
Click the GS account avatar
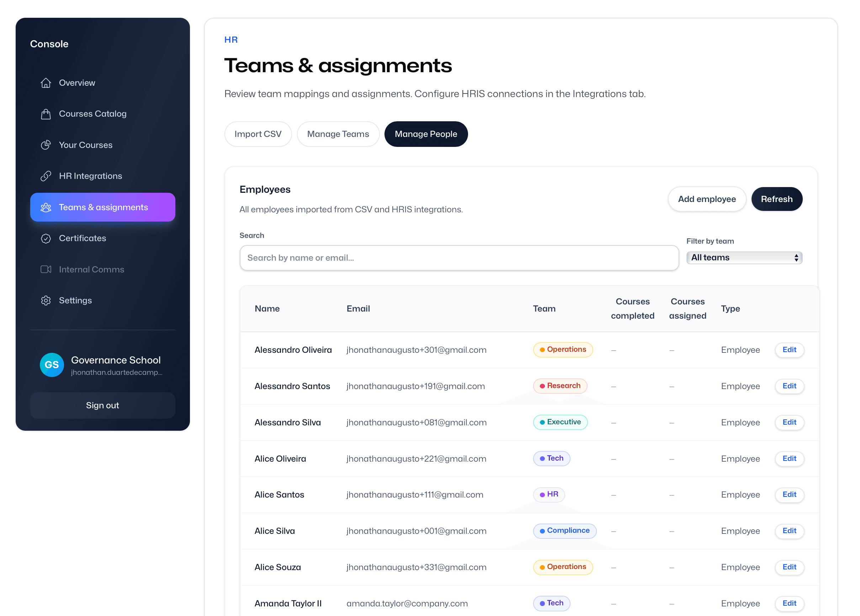coord(52,365)
